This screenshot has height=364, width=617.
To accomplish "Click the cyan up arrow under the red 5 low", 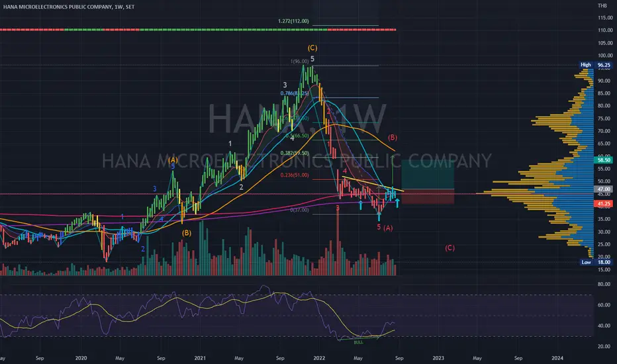I will click(x=379, y=216).
